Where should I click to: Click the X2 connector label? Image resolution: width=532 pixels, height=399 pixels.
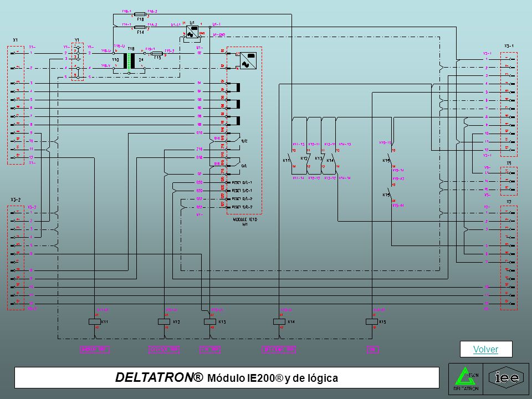[509, 202]
